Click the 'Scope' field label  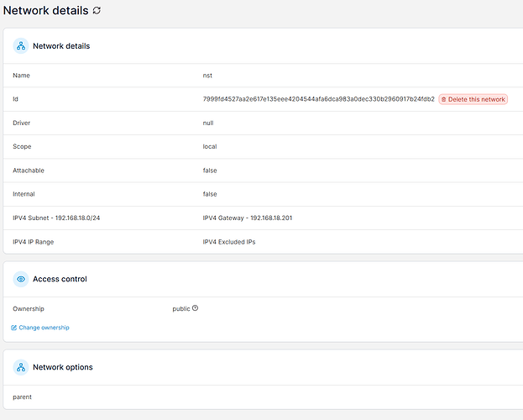pyautogui.click(x=22, y=146)
